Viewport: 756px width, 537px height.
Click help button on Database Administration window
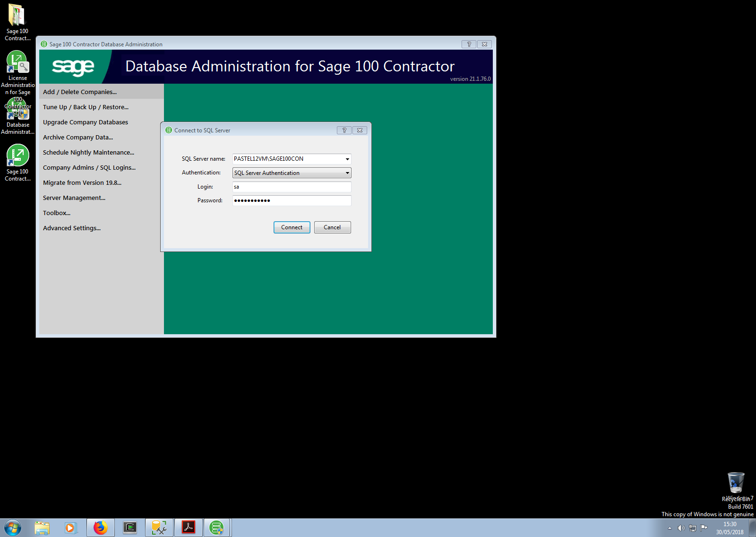469,44
